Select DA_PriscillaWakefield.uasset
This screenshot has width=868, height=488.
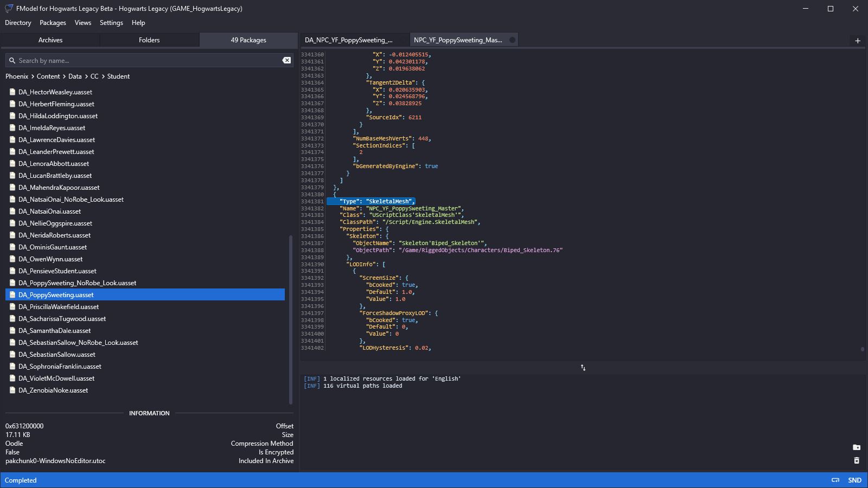[x=145, y=307]
